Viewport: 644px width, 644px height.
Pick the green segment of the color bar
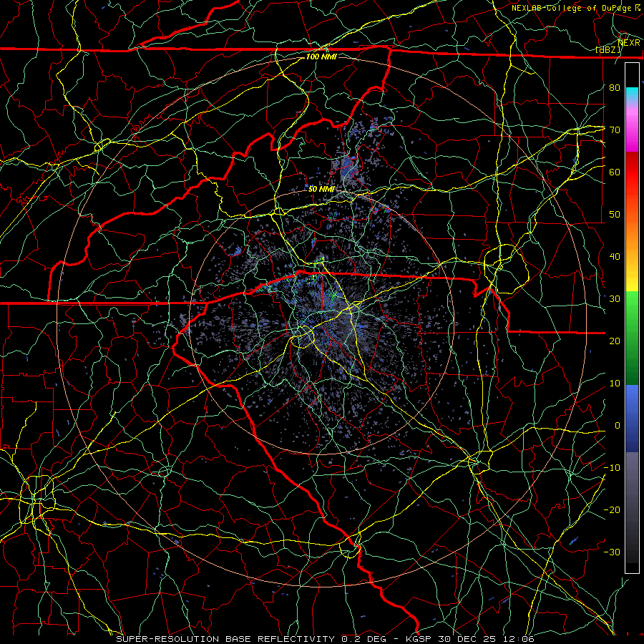[632, 338]
